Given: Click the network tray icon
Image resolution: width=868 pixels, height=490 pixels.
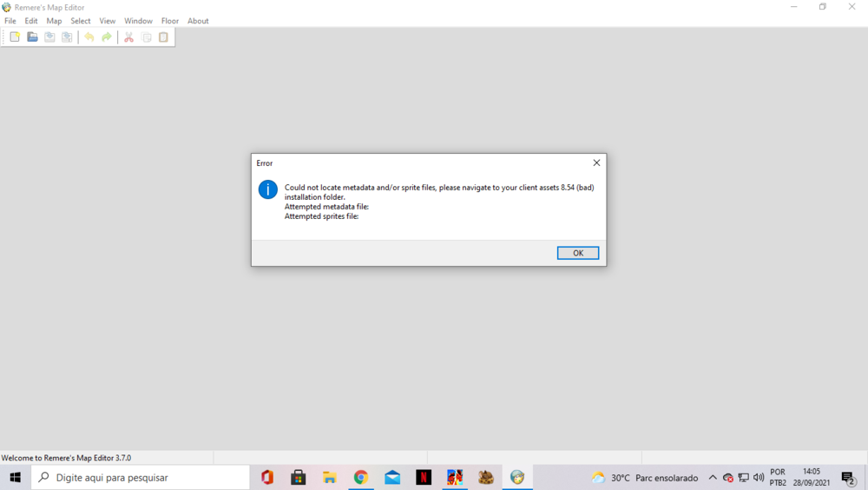Looking at the screenshot, I should click(x=744, y=477).
